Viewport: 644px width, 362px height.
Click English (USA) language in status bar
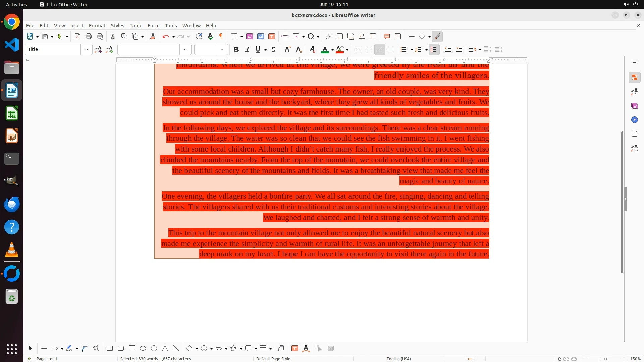[398, 359]
